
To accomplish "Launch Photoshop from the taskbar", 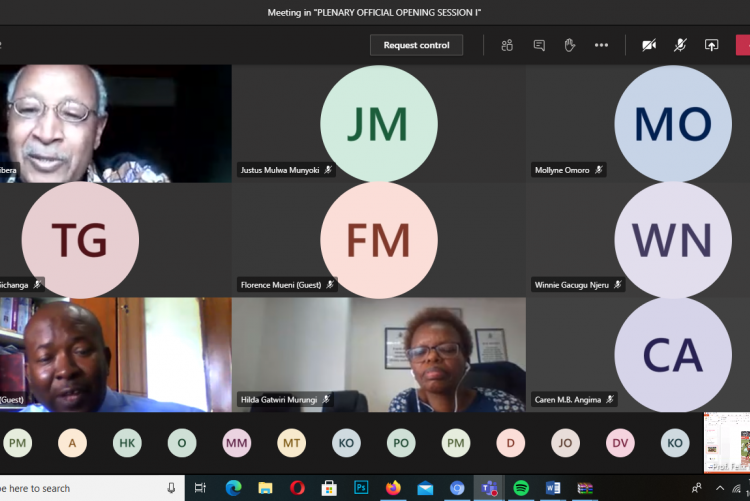I will [361, 488].
